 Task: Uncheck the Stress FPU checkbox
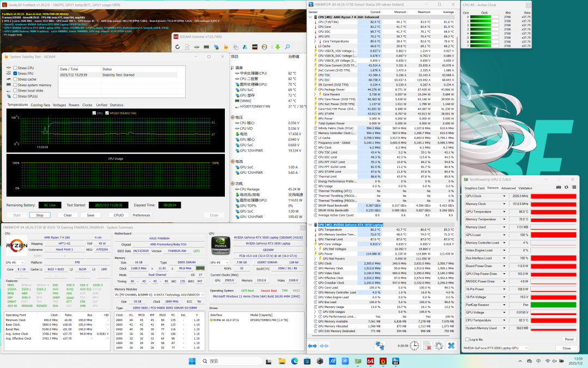(15, 74)
